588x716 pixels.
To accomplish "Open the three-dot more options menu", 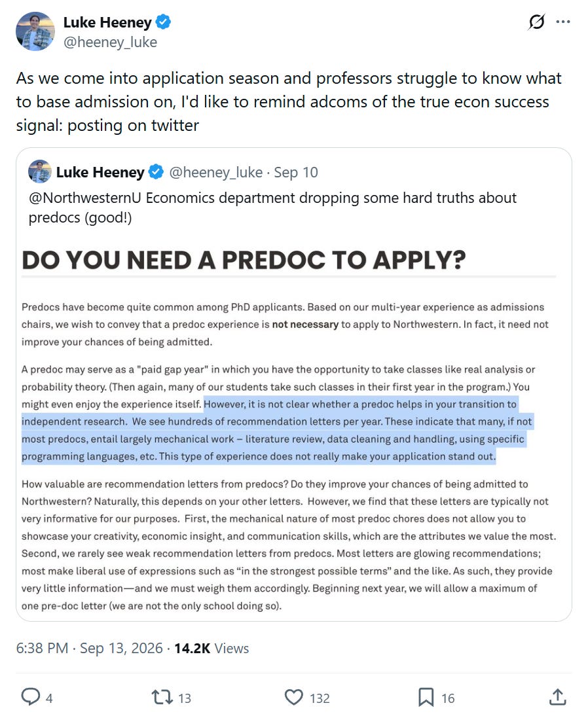I will pos(563,22).
